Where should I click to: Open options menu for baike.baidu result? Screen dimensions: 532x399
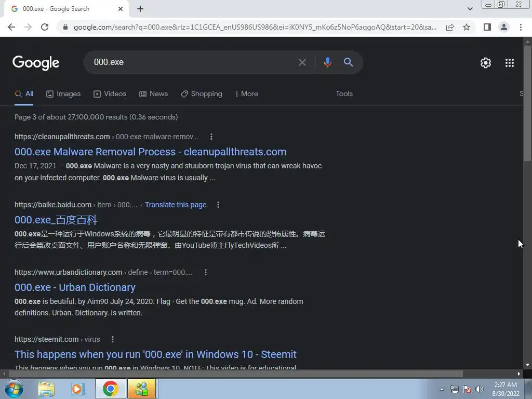pos(218,205)
